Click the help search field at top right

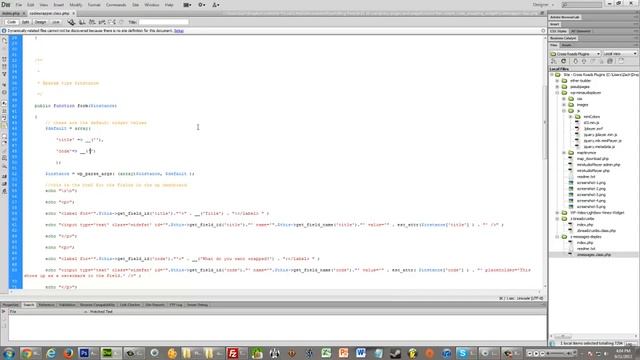click(x=582, y=5)
